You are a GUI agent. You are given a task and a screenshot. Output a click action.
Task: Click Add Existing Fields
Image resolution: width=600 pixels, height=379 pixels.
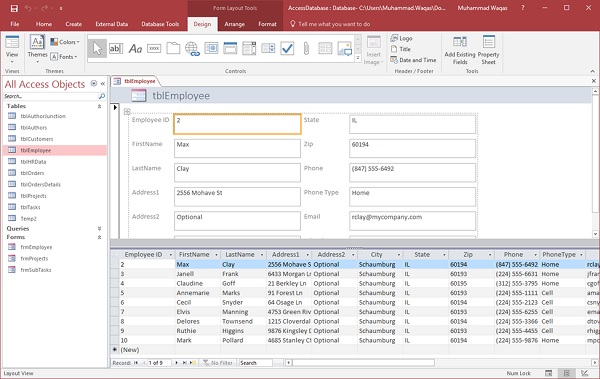pyautogui.click(x=460, y=50)
